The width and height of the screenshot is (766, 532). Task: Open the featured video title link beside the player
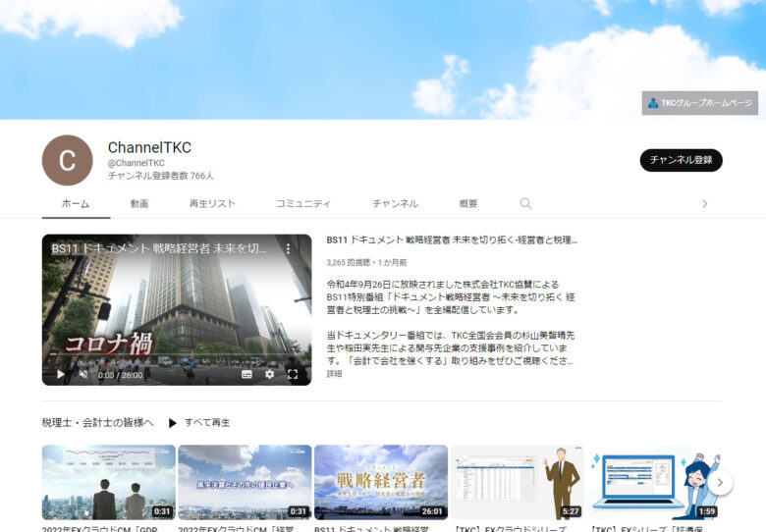click(452, 240)
